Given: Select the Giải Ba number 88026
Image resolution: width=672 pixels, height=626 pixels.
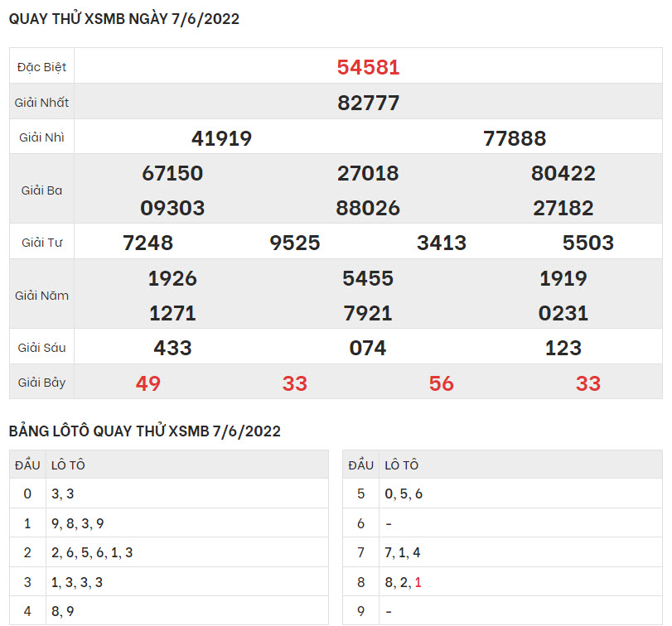Looking at the screenshot, I should (x=368, y=209).
